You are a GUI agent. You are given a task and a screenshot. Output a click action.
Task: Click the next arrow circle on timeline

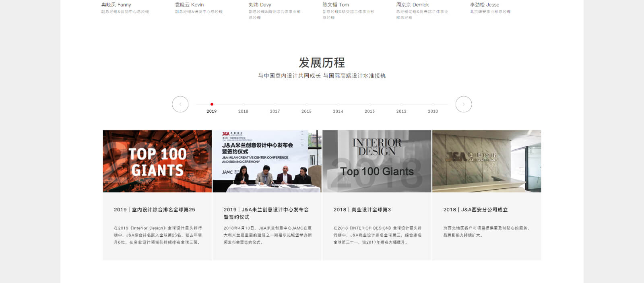pyautogui.click(x=463, y=104)
